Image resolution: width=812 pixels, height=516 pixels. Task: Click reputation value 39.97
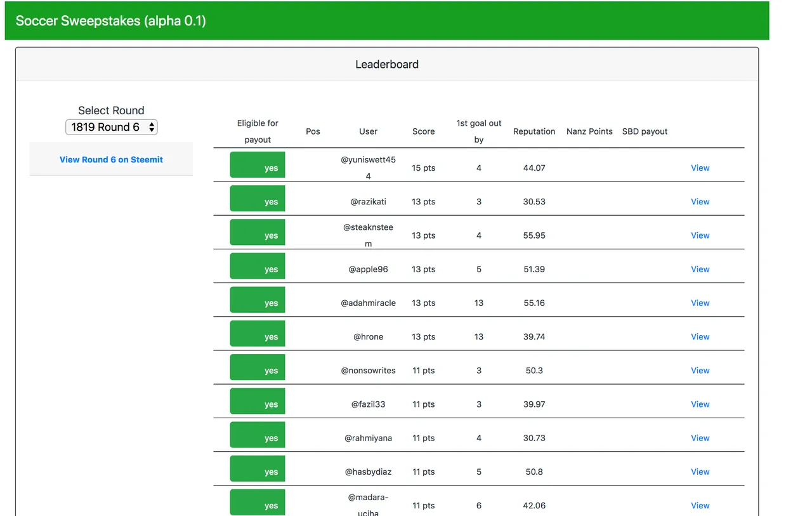[534, 404]
